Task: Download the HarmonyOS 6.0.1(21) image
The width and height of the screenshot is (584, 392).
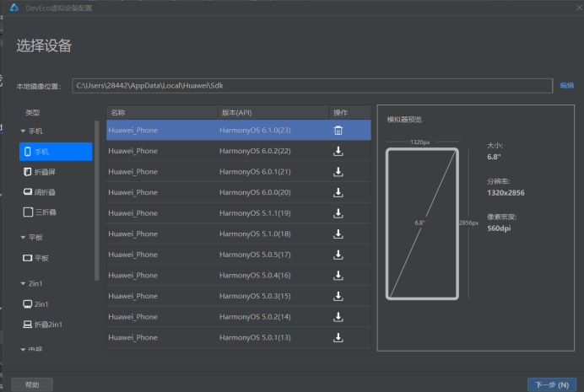Action: [x=338, y=172]
